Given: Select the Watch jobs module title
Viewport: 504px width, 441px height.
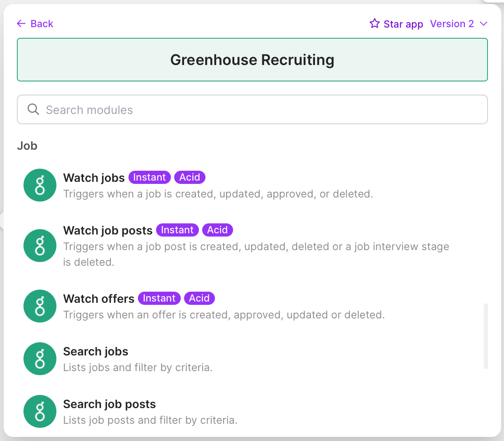Looking at the screenshot, I should (94, 178).
